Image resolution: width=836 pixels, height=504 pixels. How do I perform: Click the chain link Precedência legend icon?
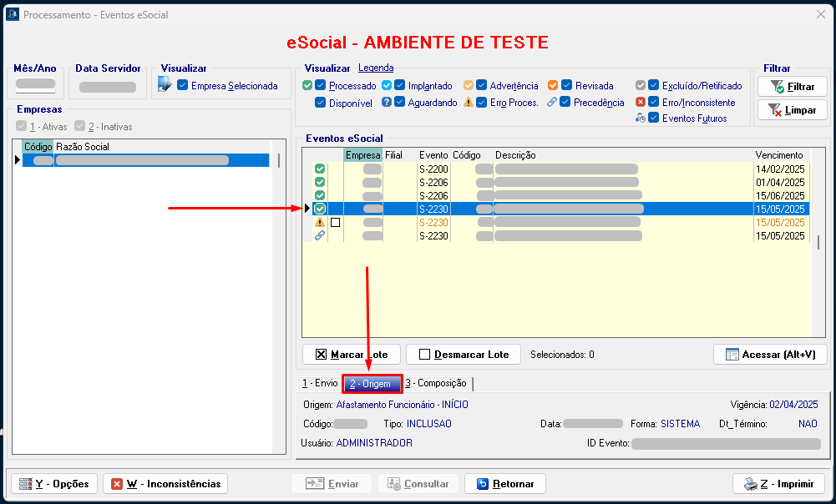pyautogui.click(x=552, y=103)
